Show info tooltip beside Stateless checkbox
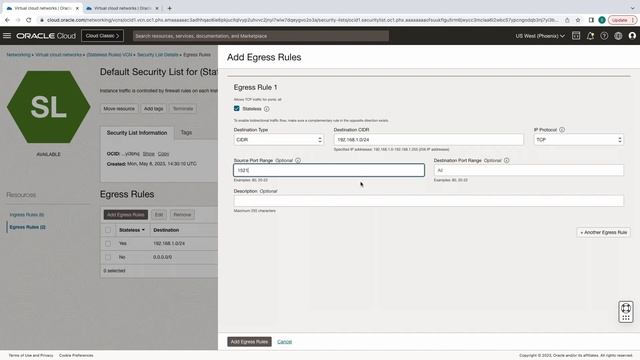640x360 pixels. coord(267,109)
